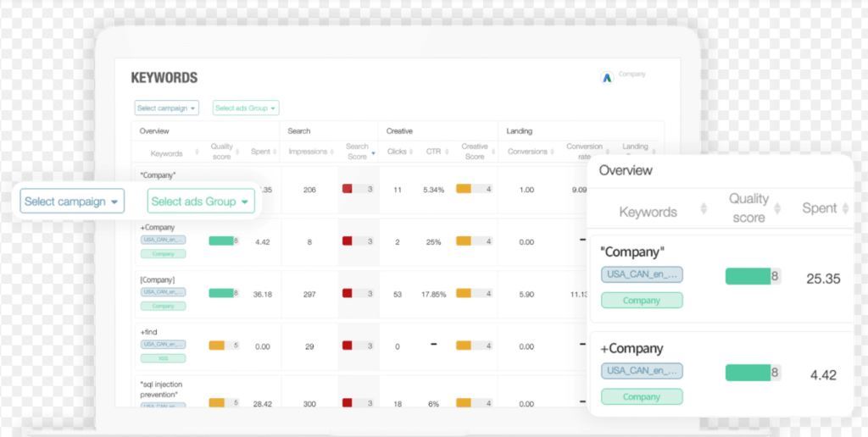Click the 25.35 spent value in the callout card
The image size is (868, 437).
(823, 279)
